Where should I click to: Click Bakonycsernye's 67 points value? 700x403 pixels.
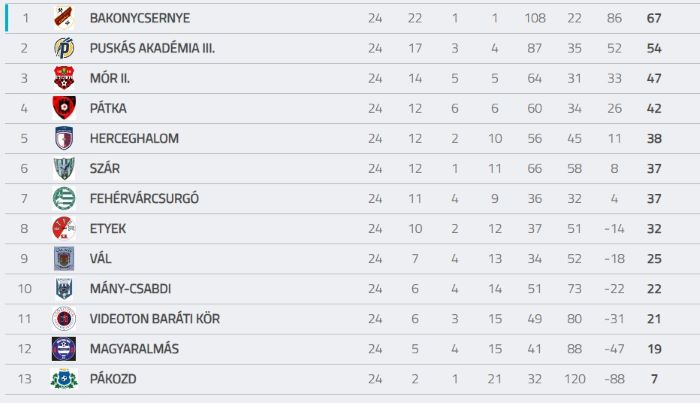(654, 18)
